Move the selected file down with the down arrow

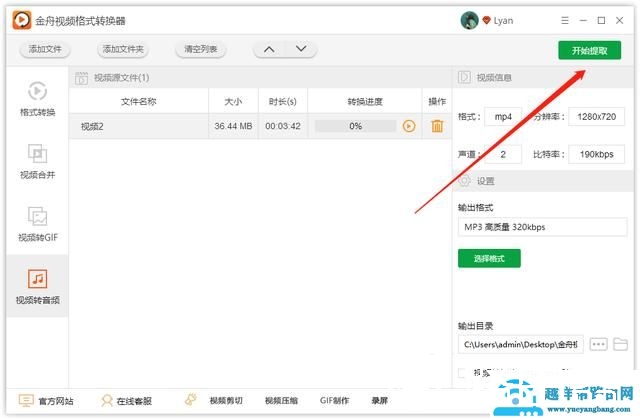[301, 49]
